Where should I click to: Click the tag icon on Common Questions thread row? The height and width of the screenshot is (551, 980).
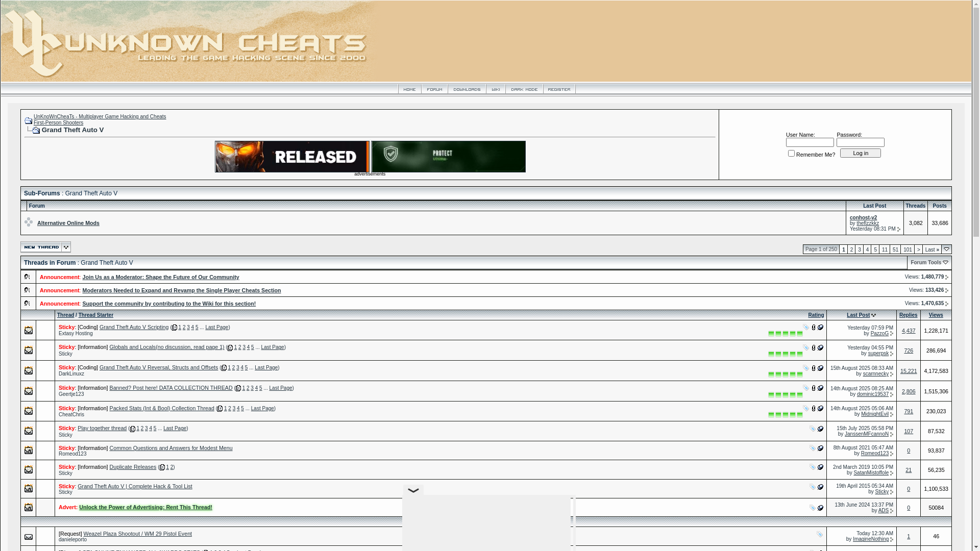813,448
